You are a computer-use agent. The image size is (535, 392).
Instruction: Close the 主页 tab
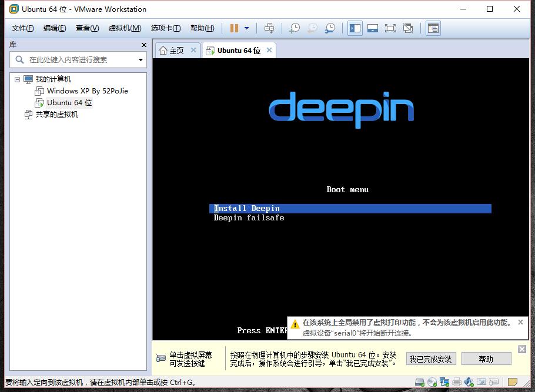click(193, 50)
